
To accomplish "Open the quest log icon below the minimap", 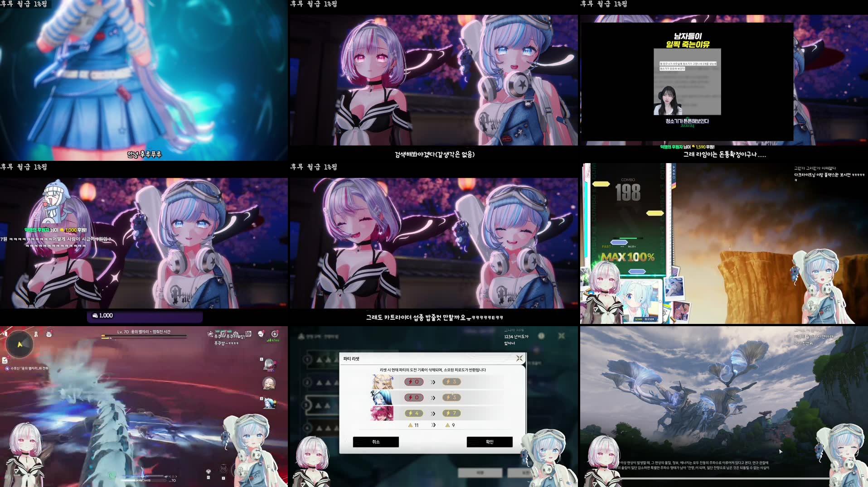I will pos(5,360).
